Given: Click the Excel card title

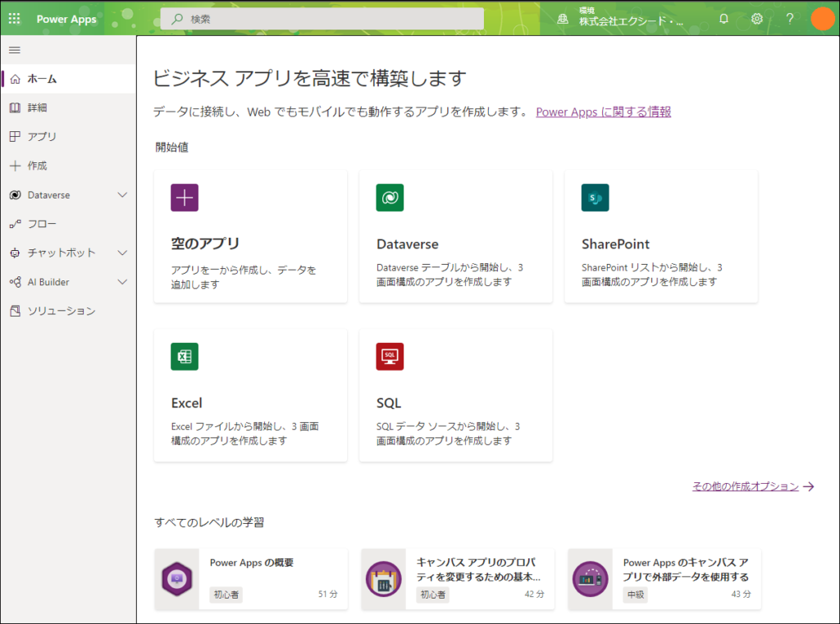Looking at the screenshot, I should click(x=186, y=403).
